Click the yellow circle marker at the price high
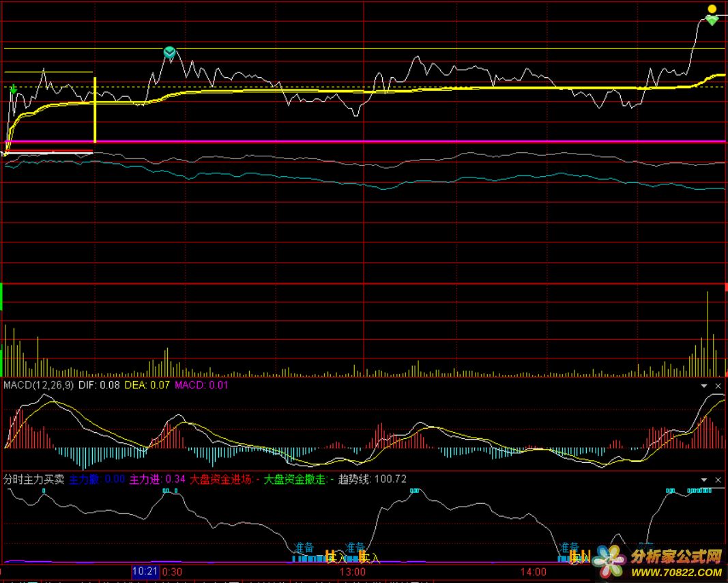The height and width of the screenshot is (583, 728). (712, 9)
